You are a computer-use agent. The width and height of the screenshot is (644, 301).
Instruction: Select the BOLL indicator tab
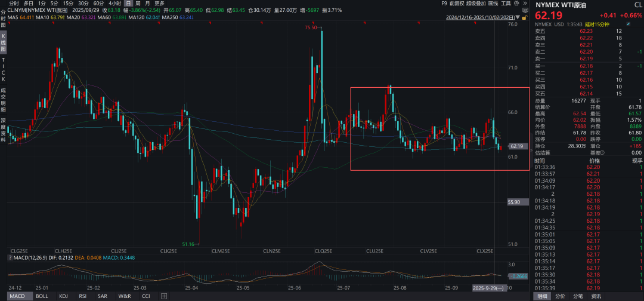click(42, 296)
